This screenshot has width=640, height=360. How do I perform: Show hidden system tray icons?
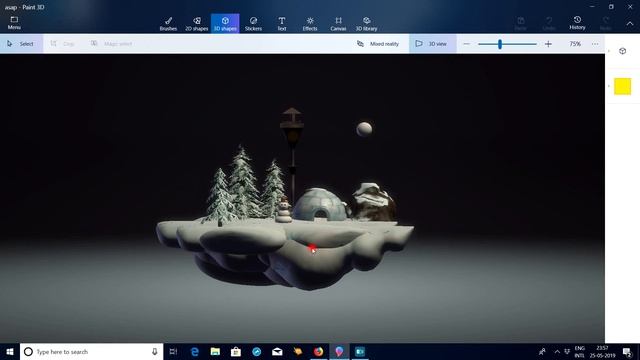pos(557,351)
